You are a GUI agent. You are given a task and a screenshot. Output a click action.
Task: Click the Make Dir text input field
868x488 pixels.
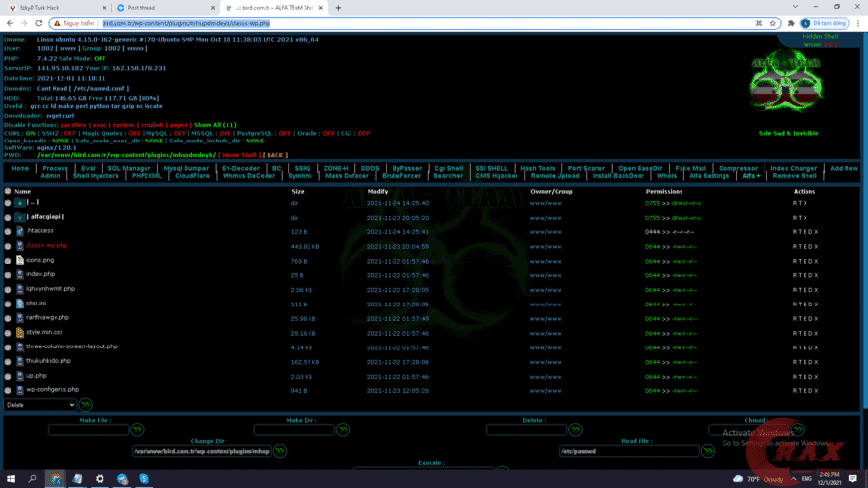point(293,429)
